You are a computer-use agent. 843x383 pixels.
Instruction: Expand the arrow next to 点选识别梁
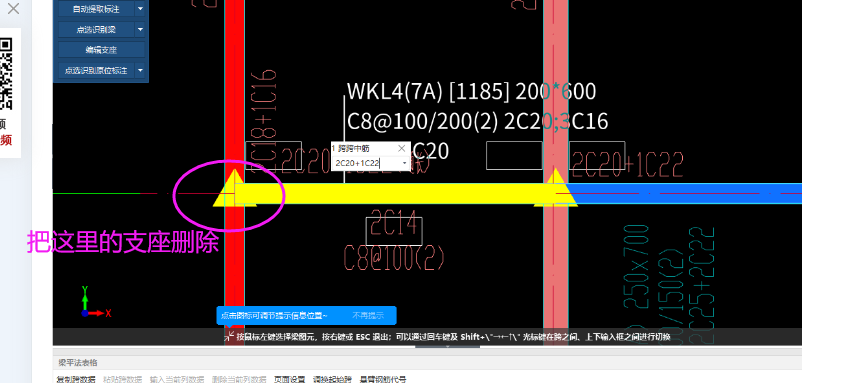coord(140,30)
